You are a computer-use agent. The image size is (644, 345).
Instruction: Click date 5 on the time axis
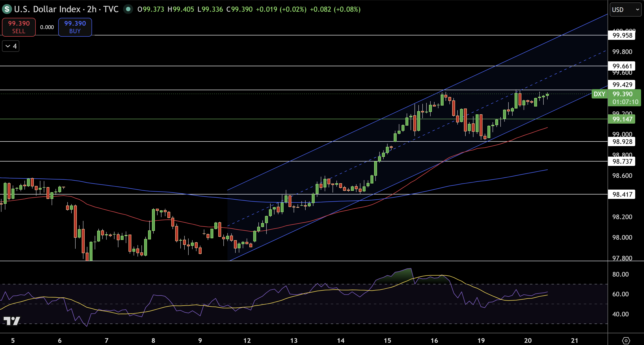pyautogui.click(x=13, y=340)
